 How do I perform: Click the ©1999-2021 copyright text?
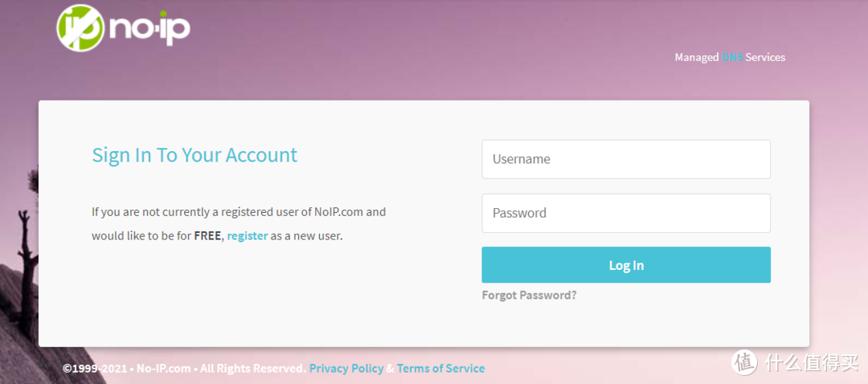tap(96, 368)
